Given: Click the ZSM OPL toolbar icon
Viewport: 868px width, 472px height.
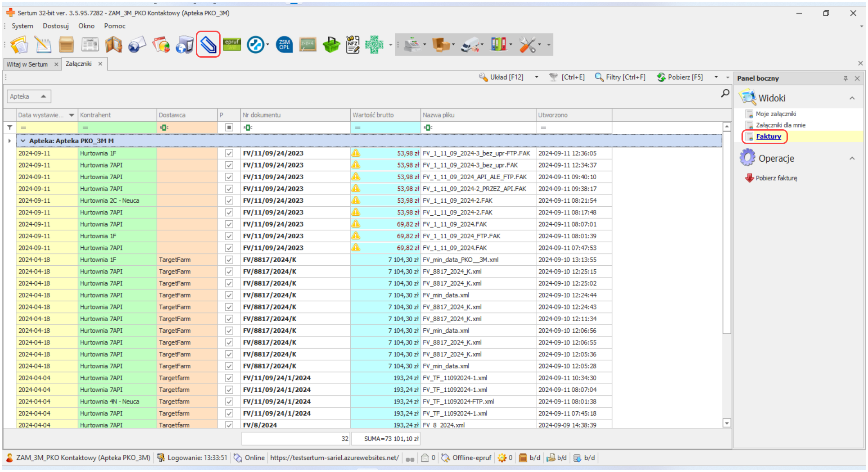Looking at the screenshot, I should pos(284,45).
